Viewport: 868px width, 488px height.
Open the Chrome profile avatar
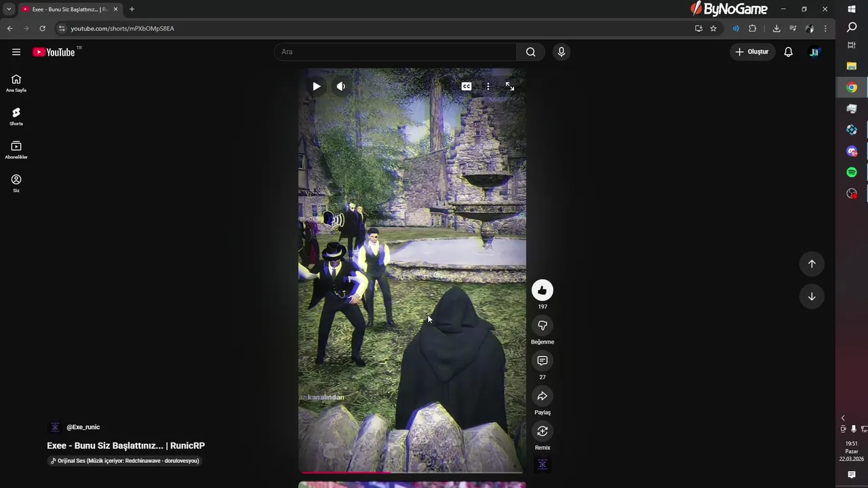coord(809,28)
